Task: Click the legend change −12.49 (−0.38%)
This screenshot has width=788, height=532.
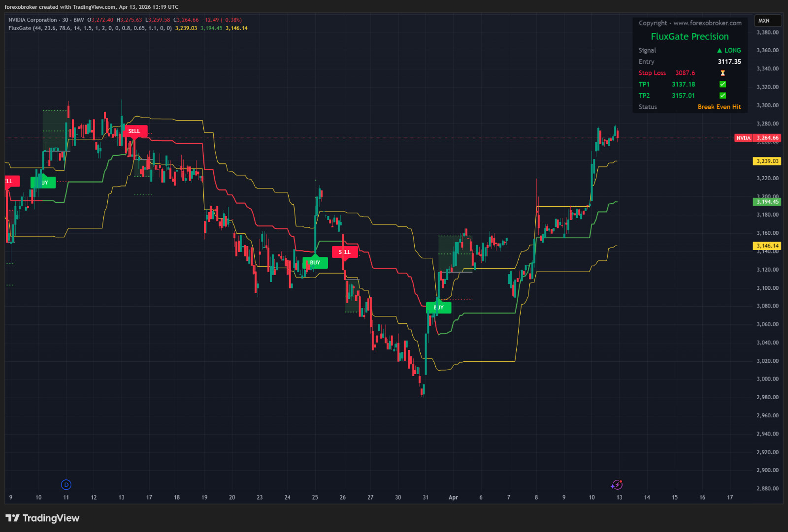Action: (x=222, y=20)
